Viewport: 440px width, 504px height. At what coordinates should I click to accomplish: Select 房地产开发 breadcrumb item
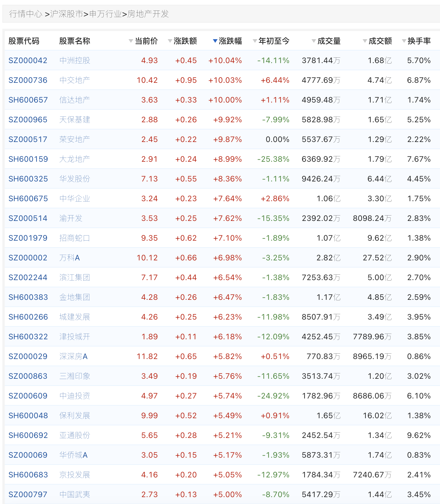pos(148,14)
